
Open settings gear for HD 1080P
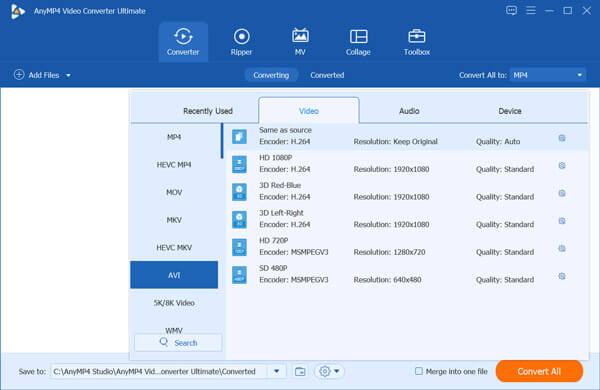coord(562,165)
